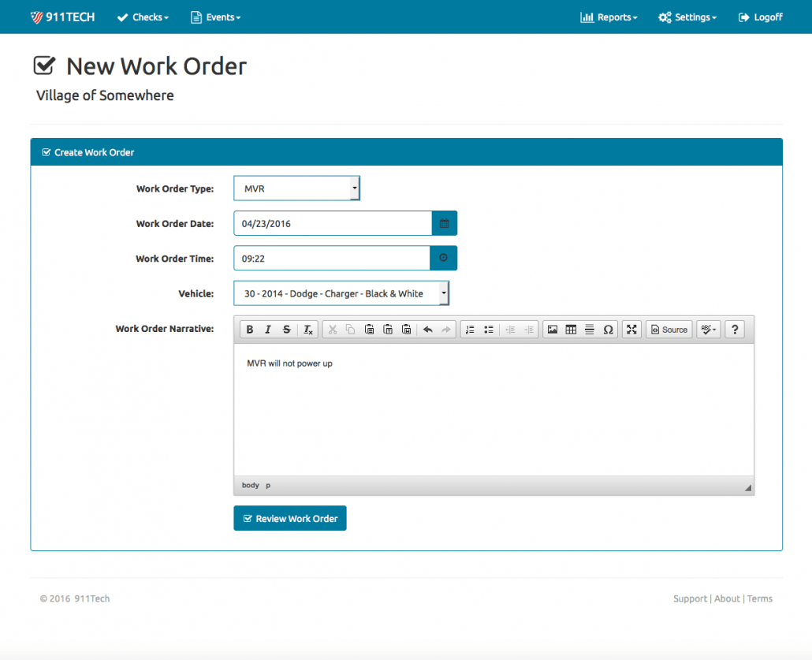Insert a numbered list

click(x=470, y=330)
